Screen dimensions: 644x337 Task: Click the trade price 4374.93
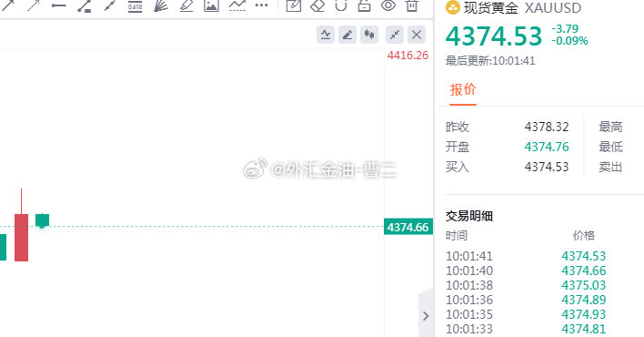[584, 314]
